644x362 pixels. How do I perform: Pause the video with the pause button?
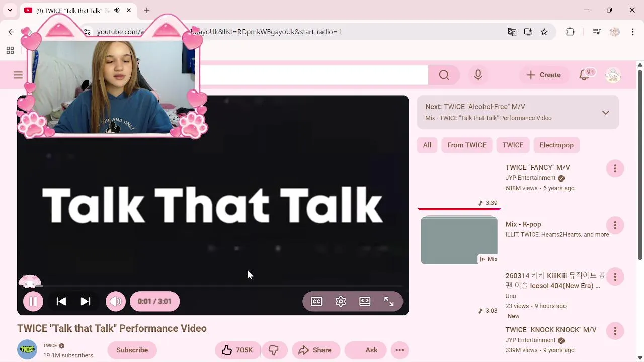(x=33, y=301)
